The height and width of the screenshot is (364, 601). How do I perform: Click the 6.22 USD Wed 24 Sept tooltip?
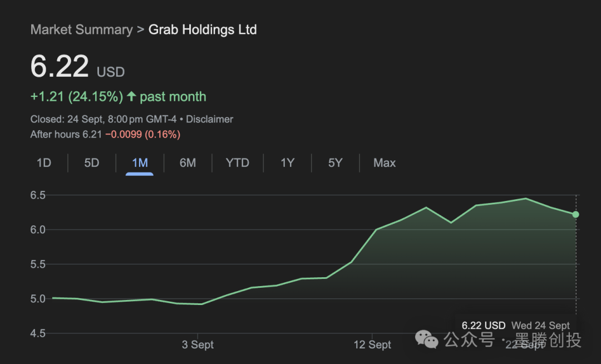[x=515, y=326]
